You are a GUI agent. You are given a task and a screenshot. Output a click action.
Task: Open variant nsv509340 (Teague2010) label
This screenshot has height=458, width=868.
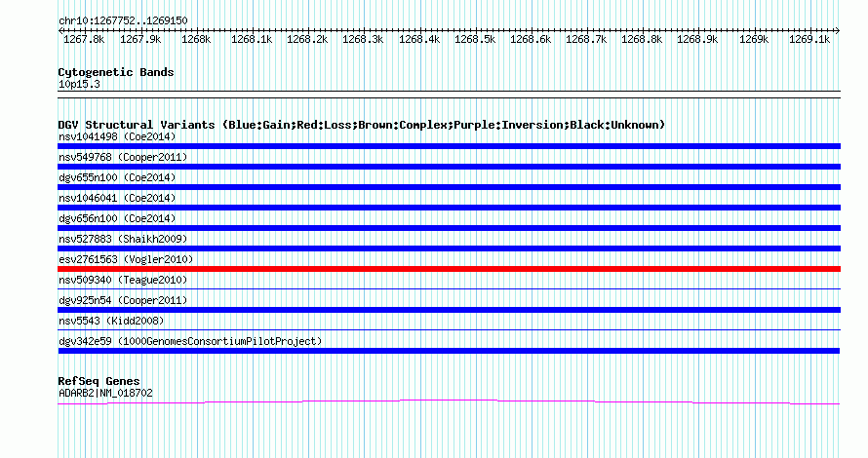(123, 280)
